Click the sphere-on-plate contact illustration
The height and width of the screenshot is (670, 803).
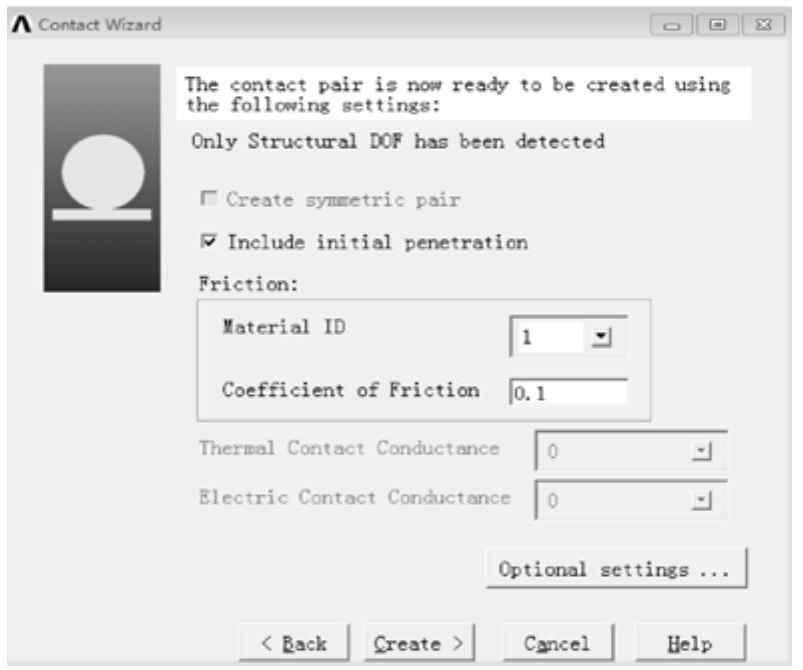(101, 178)
